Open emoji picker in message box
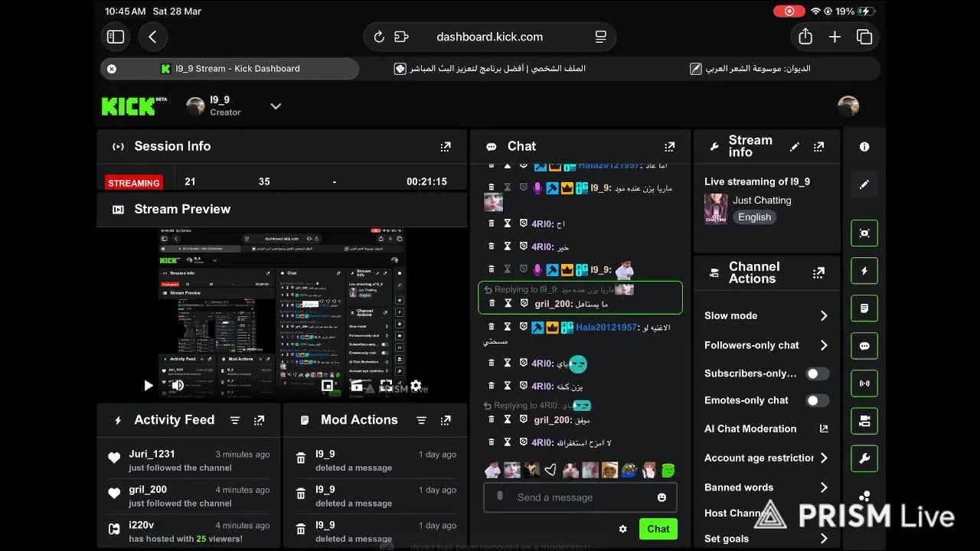The height and width of the screenshot is (551, 980). tap(661, 497)
